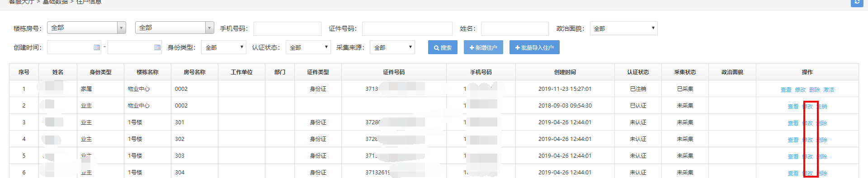Select the date 2018-09-03 09:54:30
The image size is (868, 178).
[x=565, y=106]
